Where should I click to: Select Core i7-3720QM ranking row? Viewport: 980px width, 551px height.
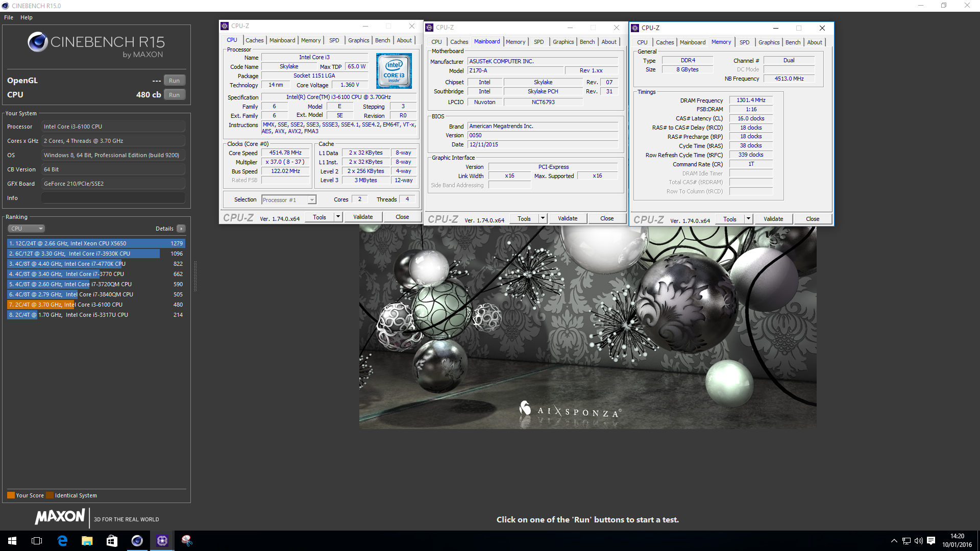96,284
